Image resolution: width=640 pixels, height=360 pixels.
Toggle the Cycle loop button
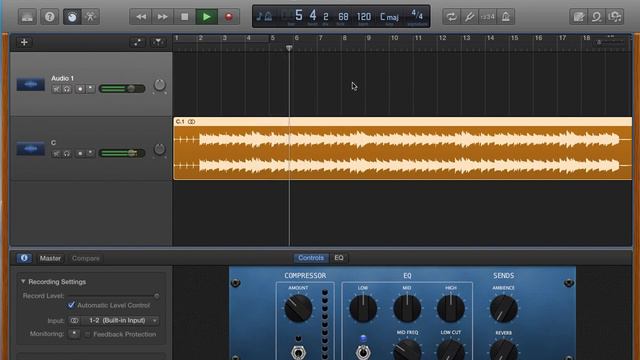(451, 17)
